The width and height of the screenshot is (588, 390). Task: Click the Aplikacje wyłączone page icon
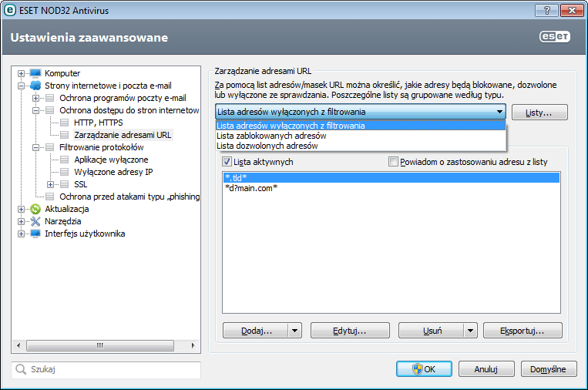pos(65,160)
